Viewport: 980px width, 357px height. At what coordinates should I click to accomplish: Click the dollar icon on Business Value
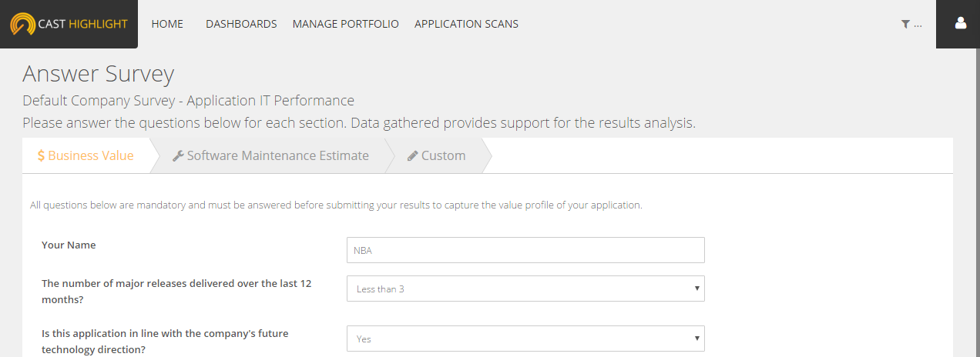click(41, 155)
